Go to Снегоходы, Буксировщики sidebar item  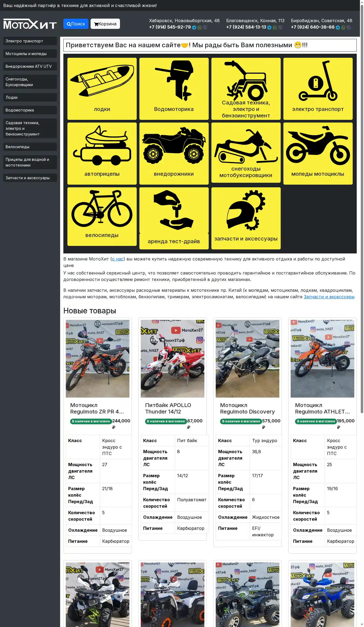click(30, 82)
